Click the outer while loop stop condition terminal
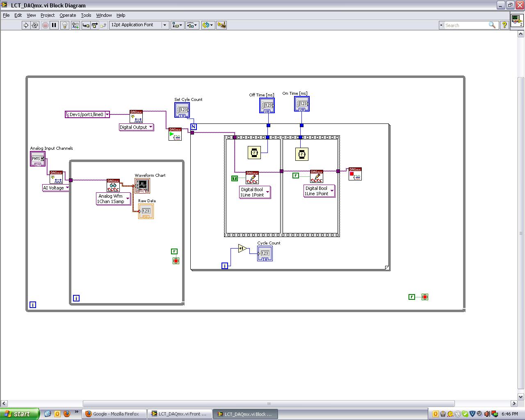 pyautogui.click(x=425, y=297)
